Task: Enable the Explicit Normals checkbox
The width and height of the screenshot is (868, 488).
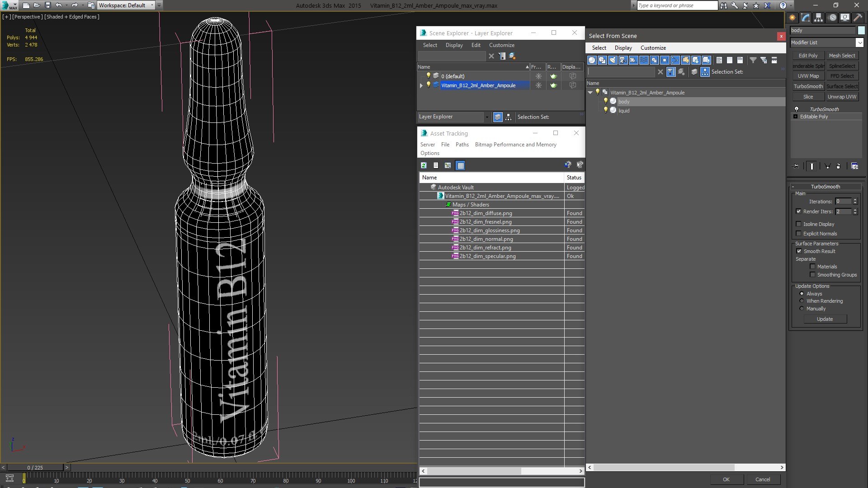Action: 798,234
